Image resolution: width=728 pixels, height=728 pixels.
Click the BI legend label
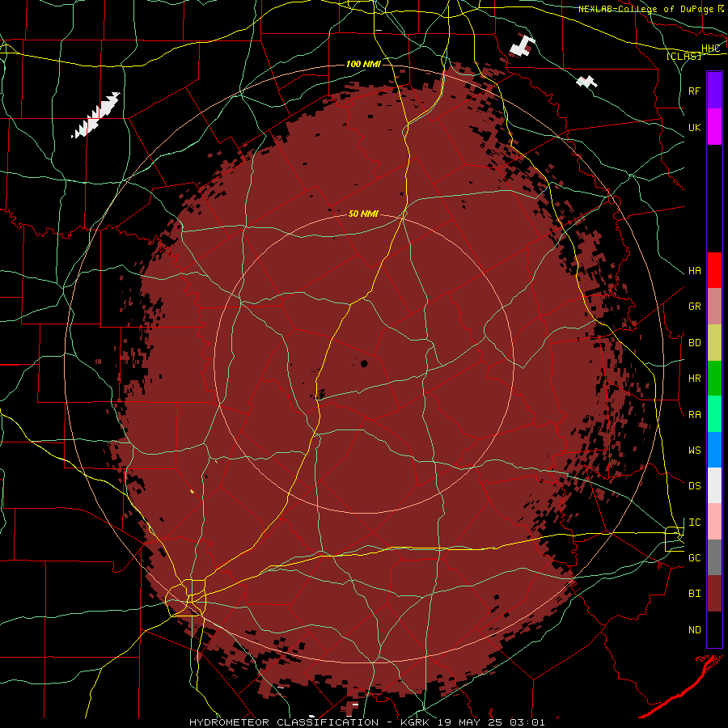tap(694, 594)
